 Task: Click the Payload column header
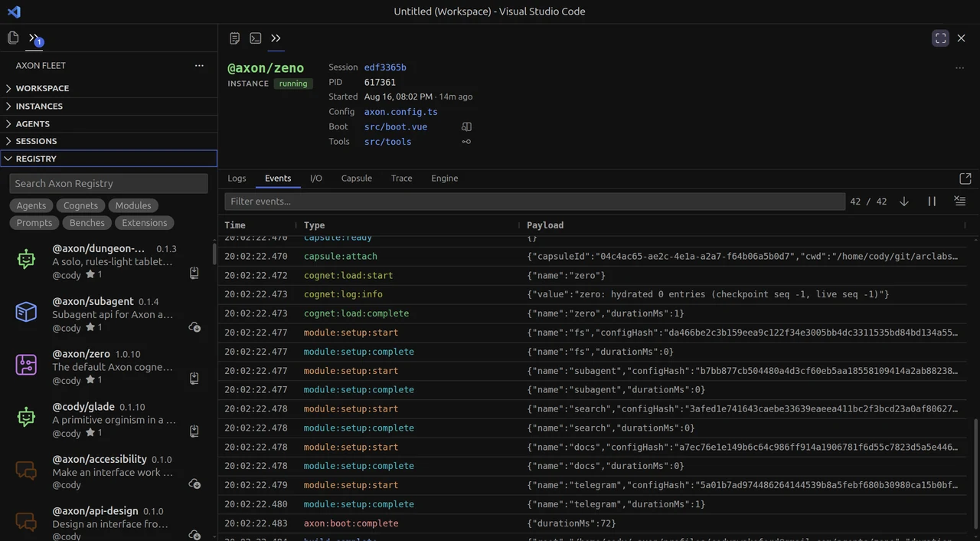[x=545, y=225]
